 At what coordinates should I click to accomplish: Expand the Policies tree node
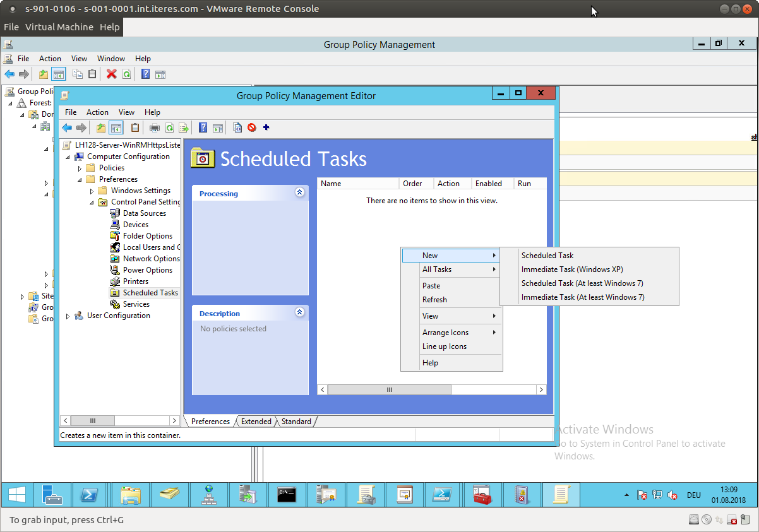click(80, 168)
